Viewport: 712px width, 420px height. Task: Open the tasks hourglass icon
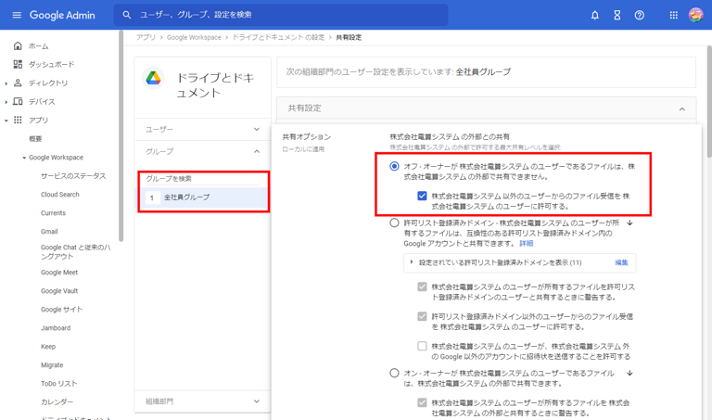[x=617, y=15]
